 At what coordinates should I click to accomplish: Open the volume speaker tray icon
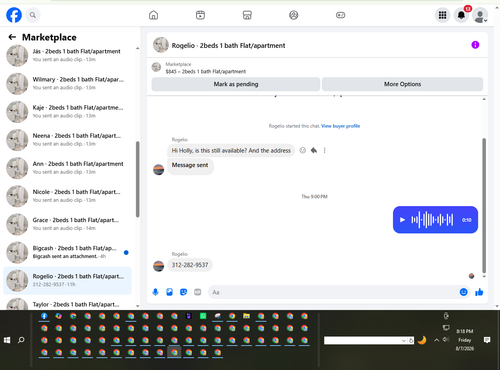point(446,339)
